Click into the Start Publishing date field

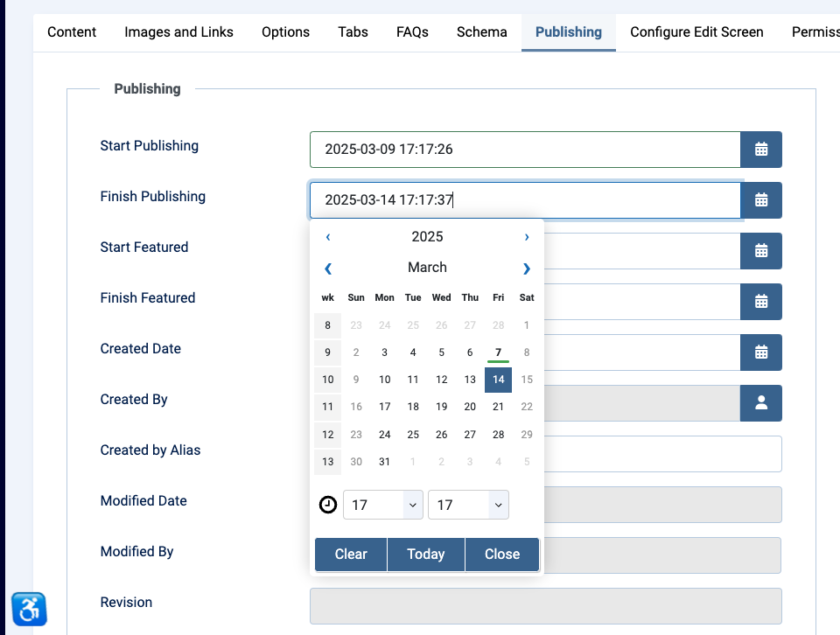[525, 150]
